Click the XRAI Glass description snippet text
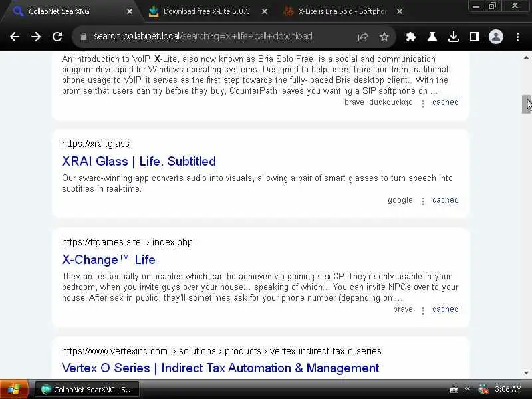 (257, 184)
